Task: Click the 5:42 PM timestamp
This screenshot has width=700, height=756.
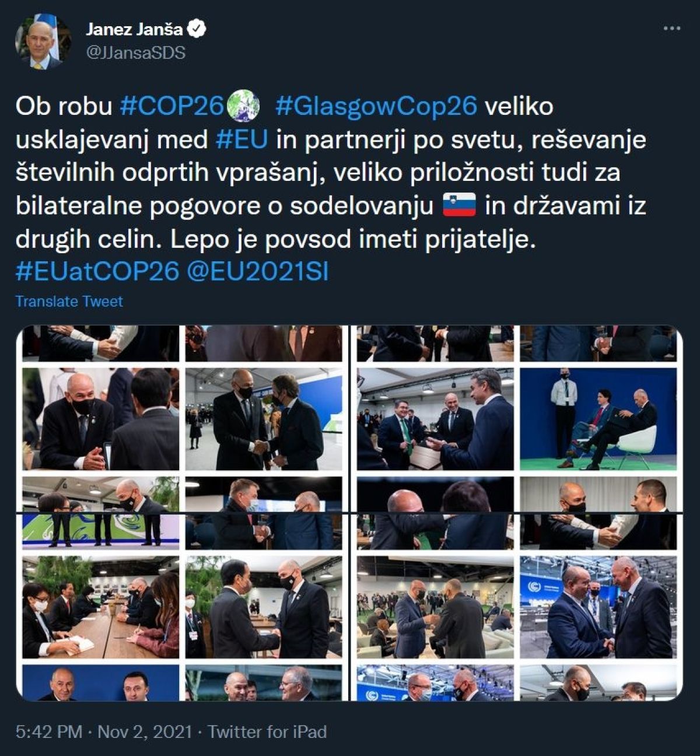Action: tap(49, 731)
